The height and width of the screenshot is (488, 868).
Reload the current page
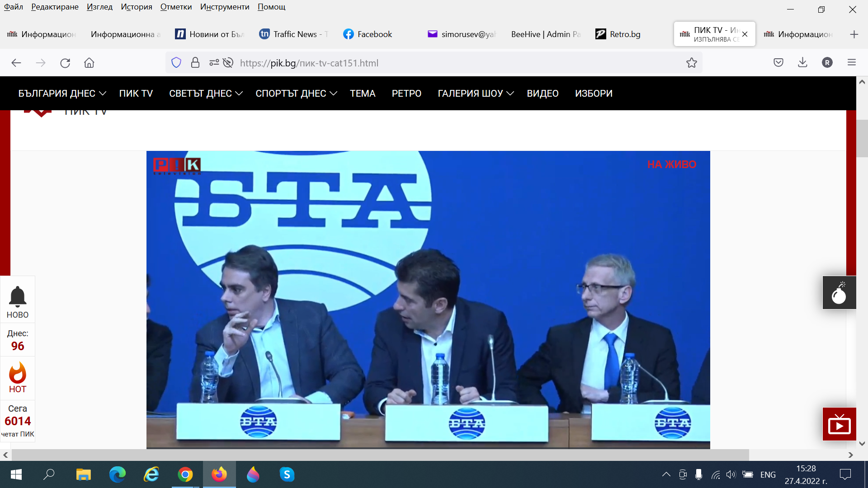click(65, 63)
